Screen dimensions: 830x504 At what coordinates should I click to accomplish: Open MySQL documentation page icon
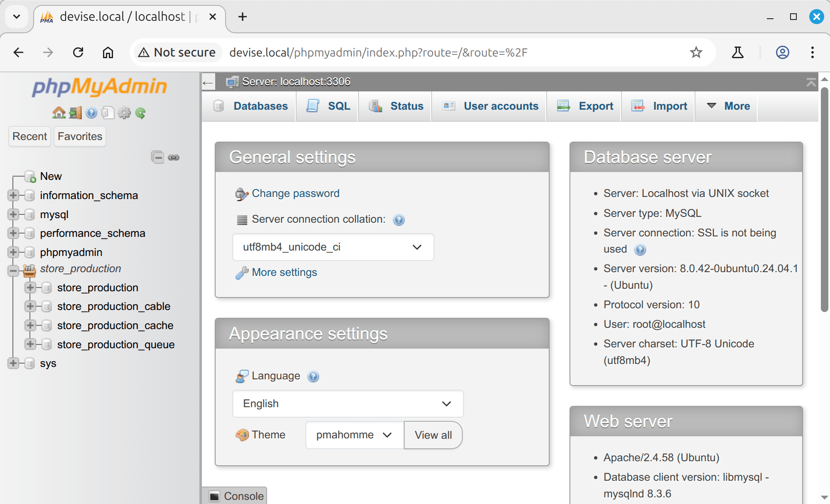(x=108, y=113)
